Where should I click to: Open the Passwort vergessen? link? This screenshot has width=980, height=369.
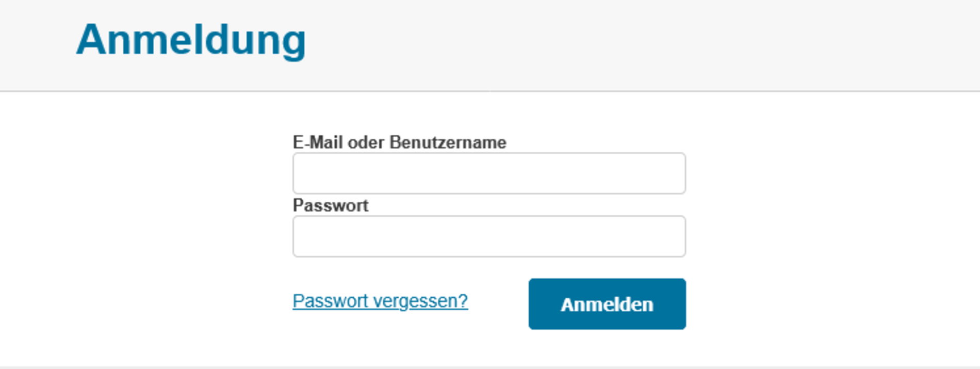tap(380, 301)
